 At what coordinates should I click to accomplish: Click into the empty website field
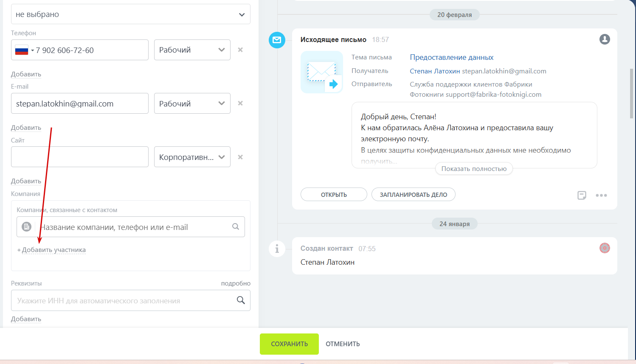80,157
